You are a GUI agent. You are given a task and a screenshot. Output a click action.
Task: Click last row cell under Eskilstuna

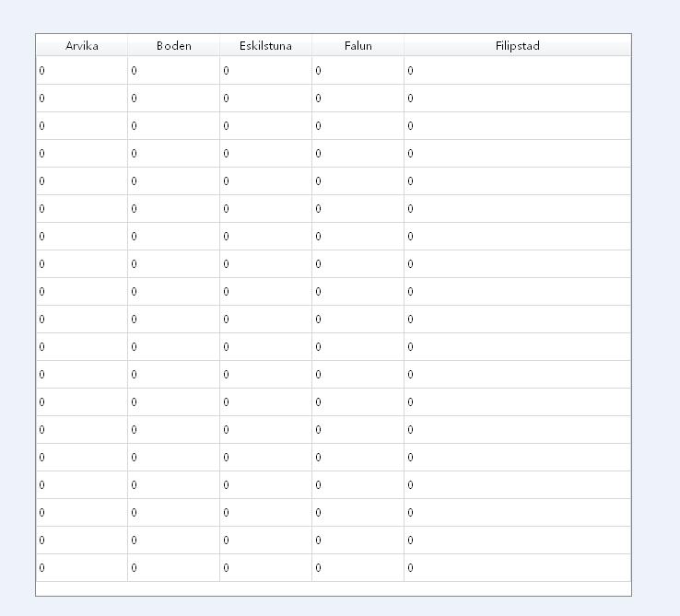[265, 567]
